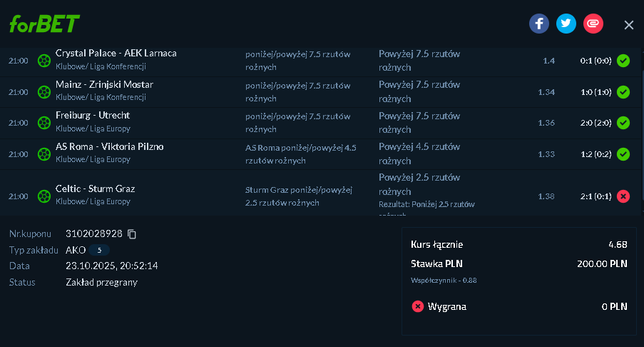Open Mainz - Zrinjski Mostar match
644x347 pixels.
[x=104, y=85]
